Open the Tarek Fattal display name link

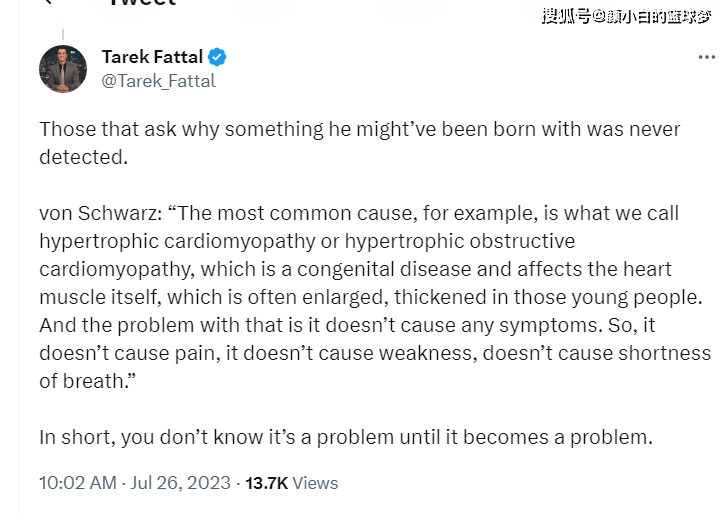152,57
